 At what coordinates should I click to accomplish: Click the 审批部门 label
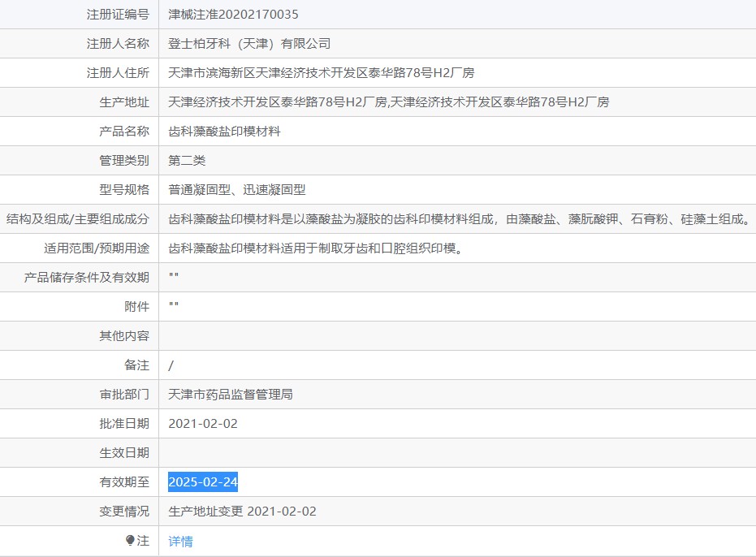[124, 395]
